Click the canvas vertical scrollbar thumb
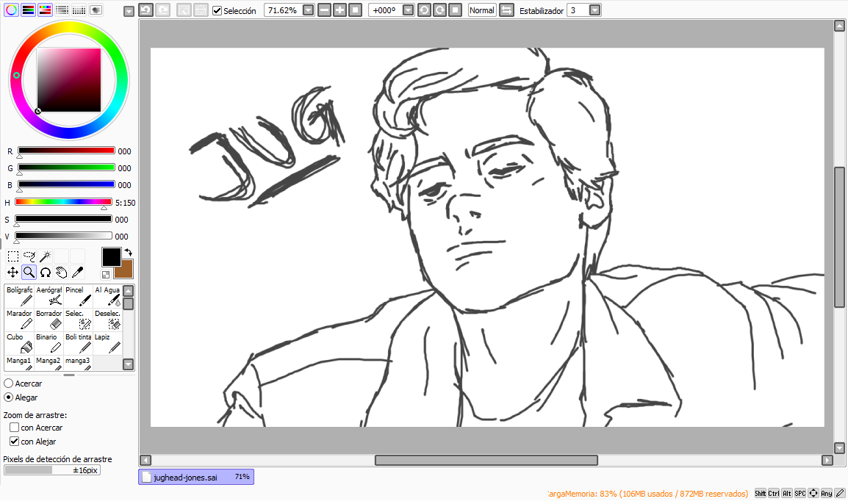This screenshot has height=504, width=848. tap(839, 237)
